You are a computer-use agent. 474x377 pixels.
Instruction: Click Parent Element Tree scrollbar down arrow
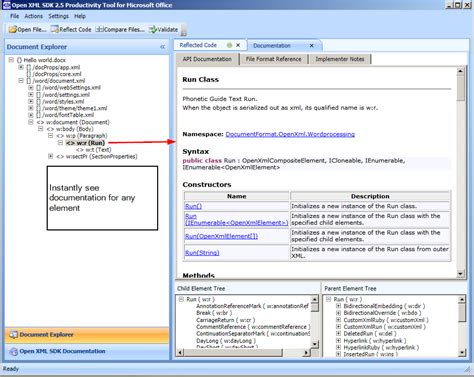462,352
